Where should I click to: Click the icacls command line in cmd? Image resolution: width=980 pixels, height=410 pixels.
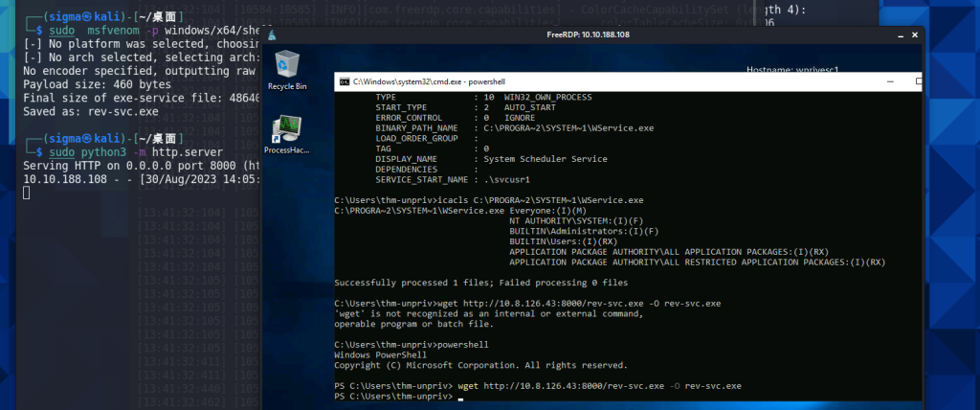click(x=489, y=200)
